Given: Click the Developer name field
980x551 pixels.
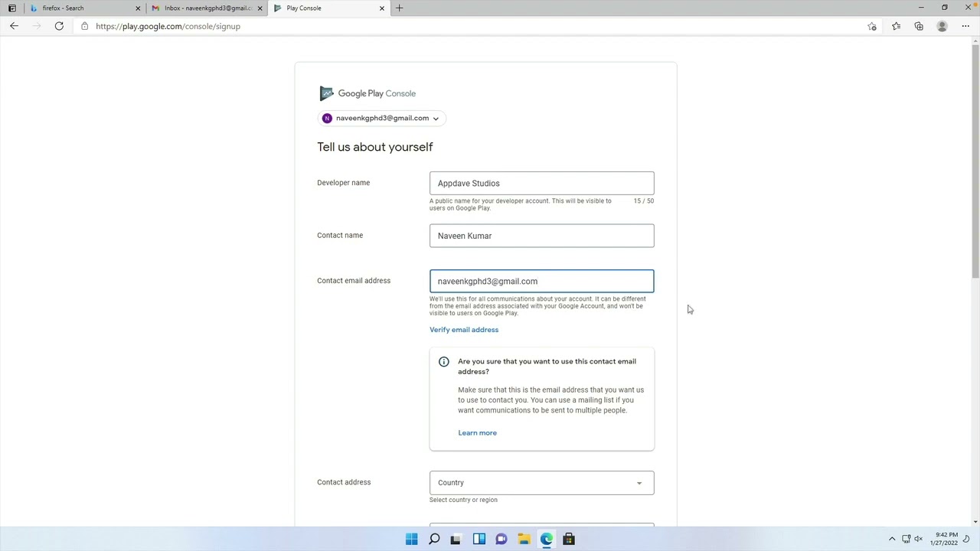Looking at the screenshot, I should click(x=541, y=183).
